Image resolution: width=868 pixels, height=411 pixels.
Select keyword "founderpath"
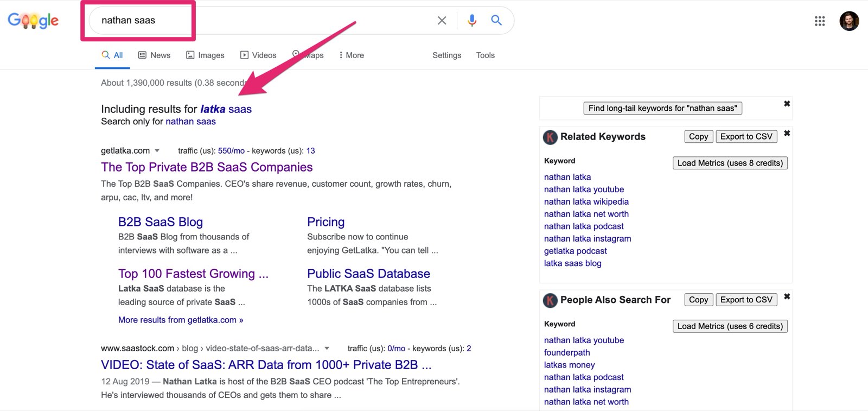pyautogui.click(x=567, y=353)
